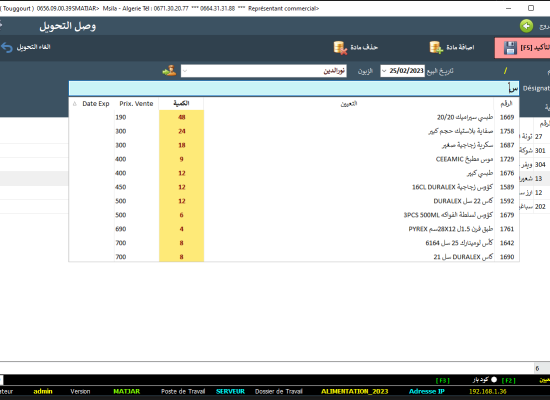The image size is (550, 400).
Task: Click the التعيين designation column header
Action: [349, 104]
